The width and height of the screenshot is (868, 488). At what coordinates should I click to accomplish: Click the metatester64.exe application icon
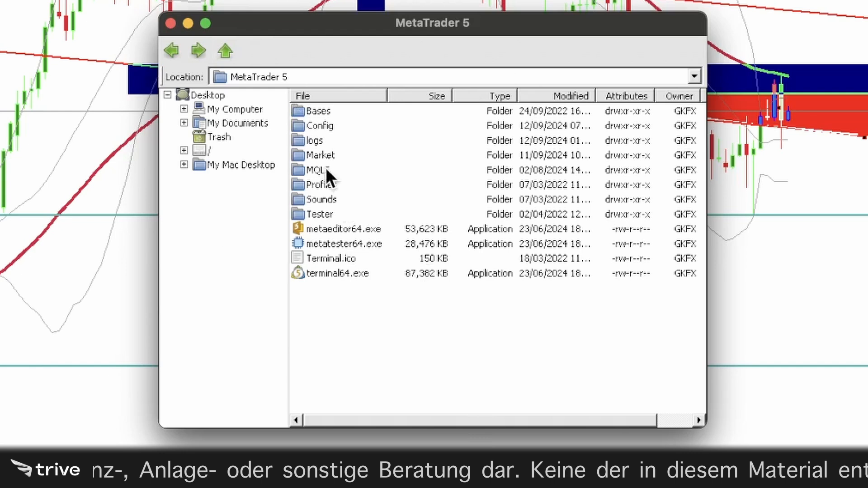tap(297, 243)
